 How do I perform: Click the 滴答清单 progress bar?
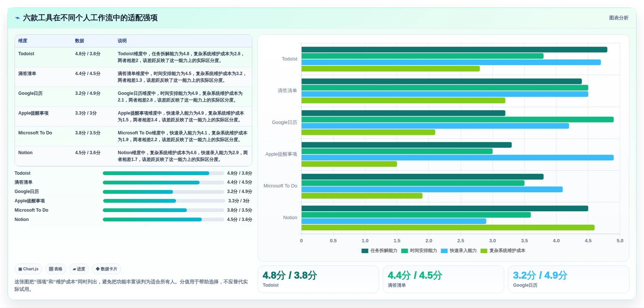click(x=163, y=183)
